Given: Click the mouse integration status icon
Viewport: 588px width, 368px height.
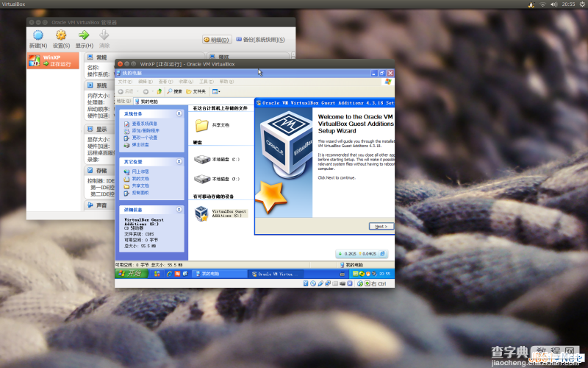Looking at the screenshot, I should [x=360, y=283].
